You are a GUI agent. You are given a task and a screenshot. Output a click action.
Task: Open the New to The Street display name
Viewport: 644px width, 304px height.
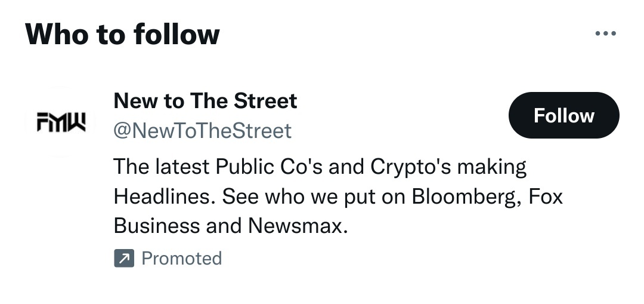click(205, 101)
